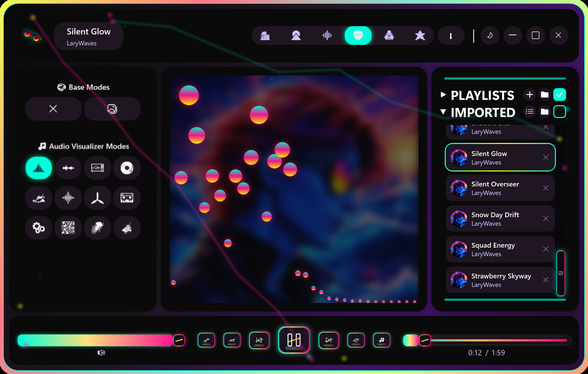Mute audio with the speaker icon
Viewport: 588px width, 374px height.
click(101, 353)
